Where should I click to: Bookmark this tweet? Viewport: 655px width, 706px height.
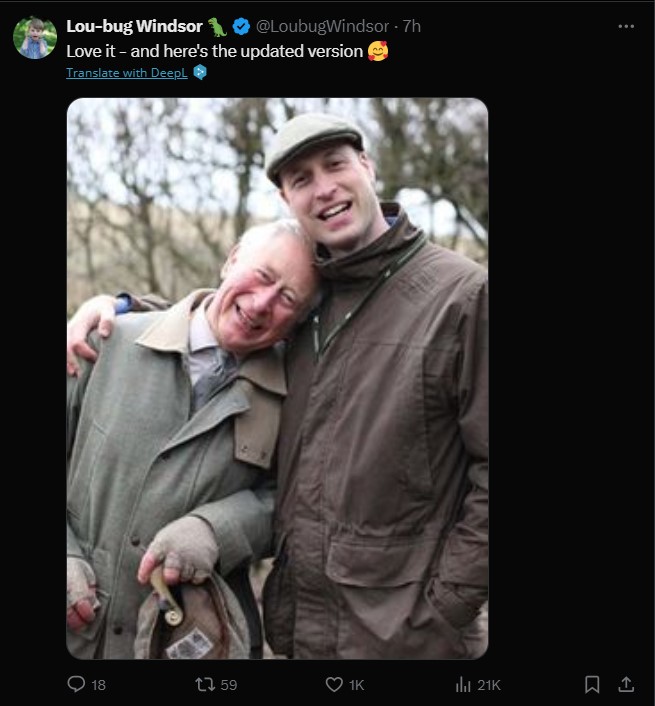click(x=592, y=684)
